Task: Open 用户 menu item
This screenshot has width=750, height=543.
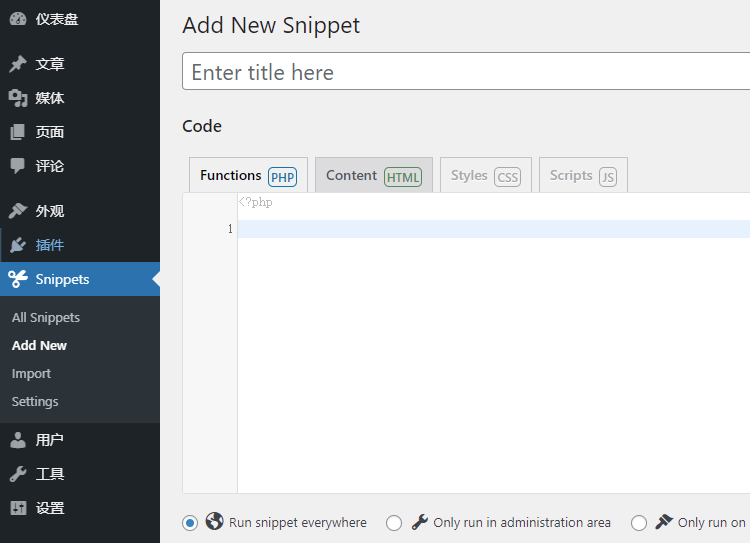Action: [80, 440]
